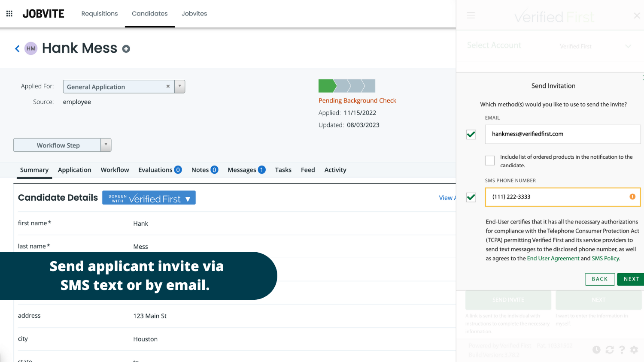Click the back arrow beside Hank Mess

pos(17,49)
